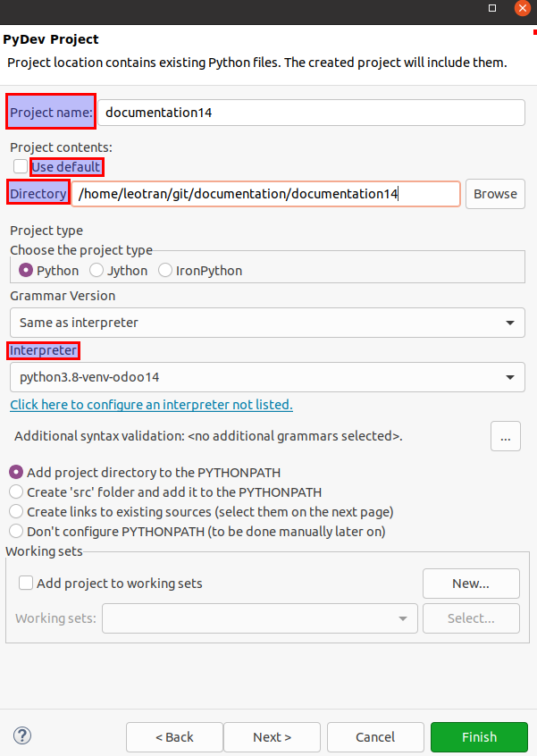
Task: Click inside the Project name field
Action: tap(311, 113)
